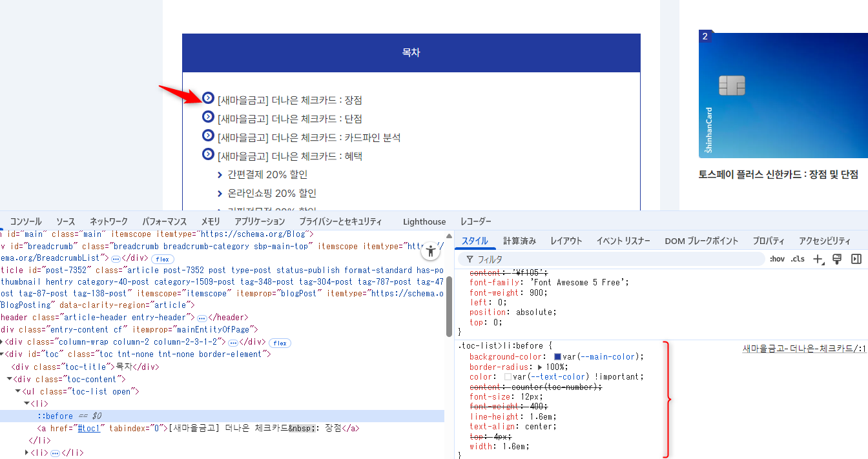Click the .toc-list>li:before selector text
This screenshot has width=868, height=459.
pos(501,346)
